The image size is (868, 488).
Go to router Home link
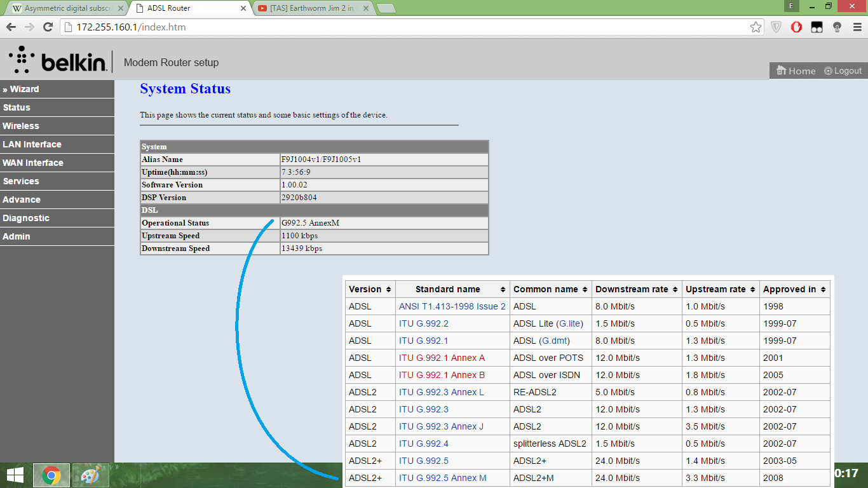(x=796, y=71)
